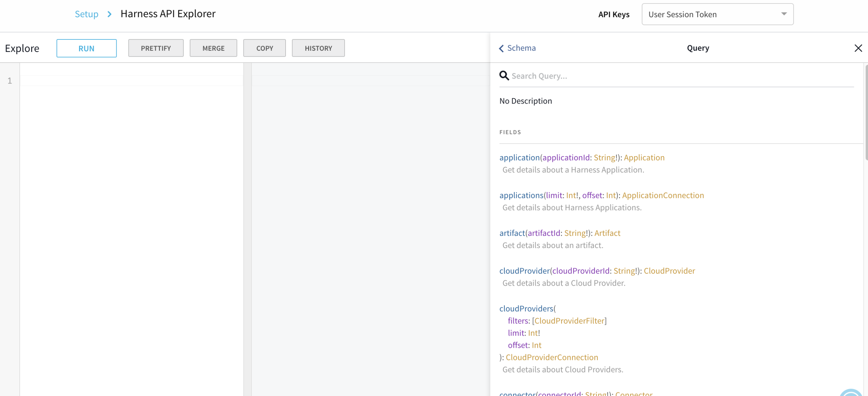Open the application field definition

point(519,158)
